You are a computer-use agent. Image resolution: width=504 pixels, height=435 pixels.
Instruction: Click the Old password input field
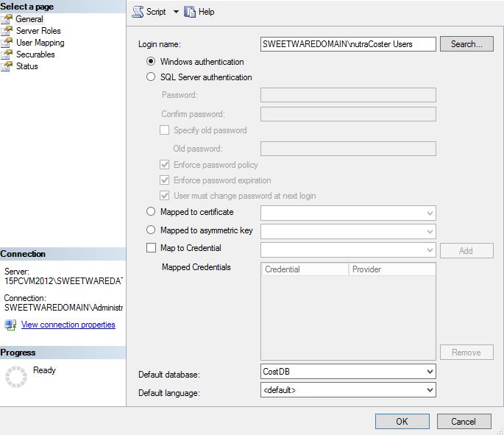coord(348,149)
